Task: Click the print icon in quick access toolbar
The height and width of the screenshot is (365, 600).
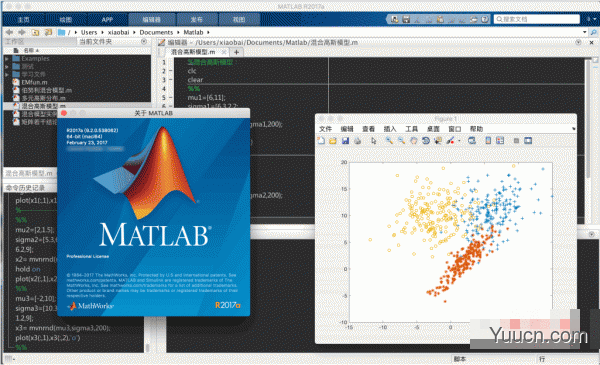Action: pyautogui.click(x=474, y=19)
